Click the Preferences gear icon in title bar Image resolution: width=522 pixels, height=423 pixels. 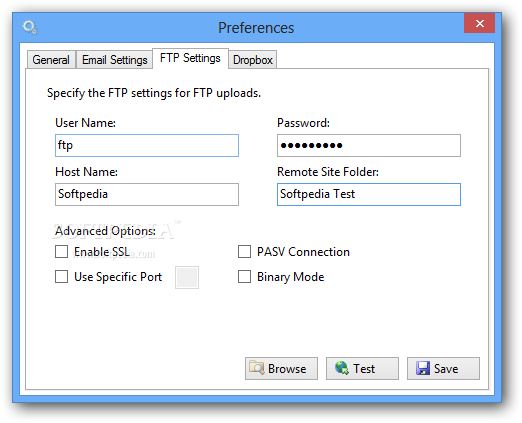(x=30, y=27)
